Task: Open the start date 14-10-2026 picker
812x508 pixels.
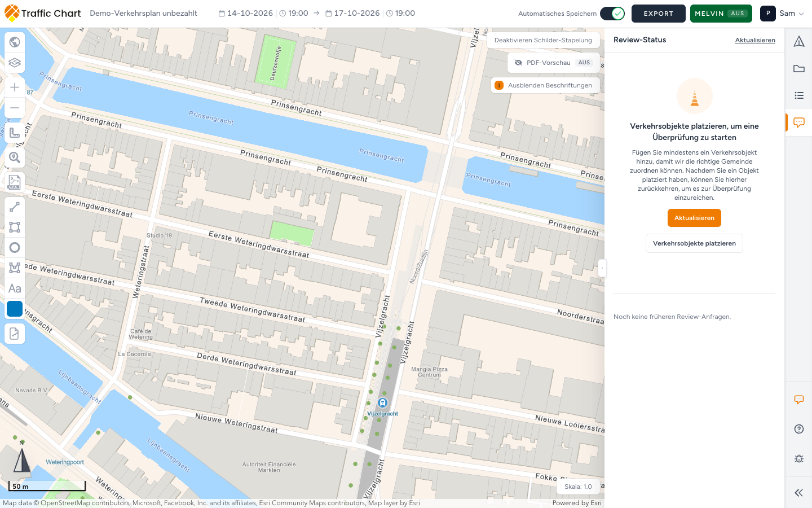Action: [246, 14]
